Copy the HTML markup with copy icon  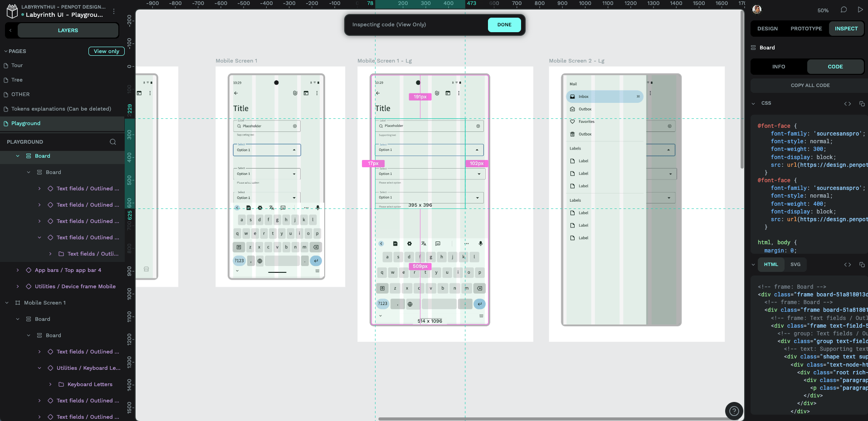862,265
